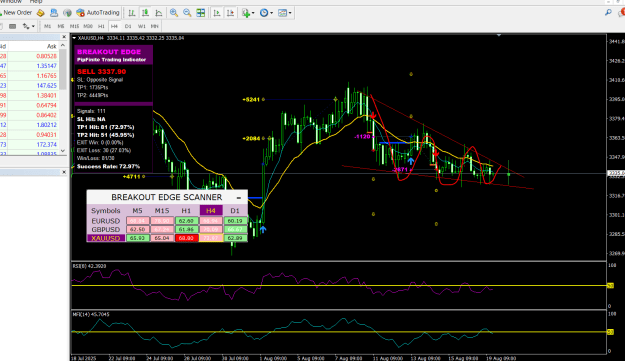Switch chart to bar chart style
This screenshot has height=361, width=625.
pos(132,13)
